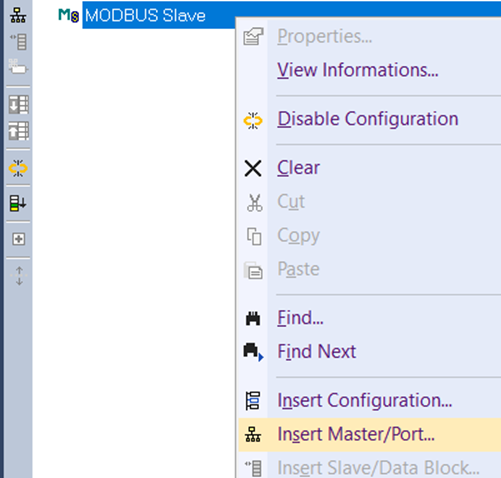Click the yellow Disable Configuration menu icon
Screen dimensions: 501x478
[253, 120]
